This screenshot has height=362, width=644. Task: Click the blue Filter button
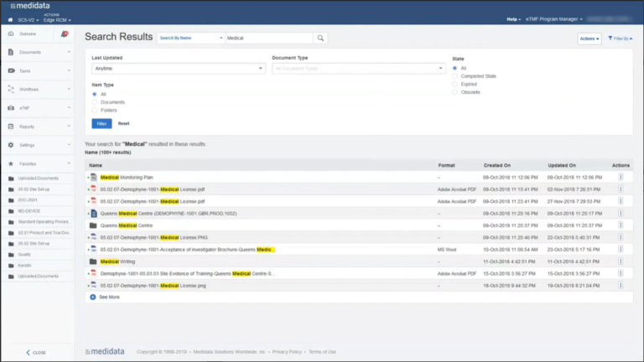[x=101, y=123]
